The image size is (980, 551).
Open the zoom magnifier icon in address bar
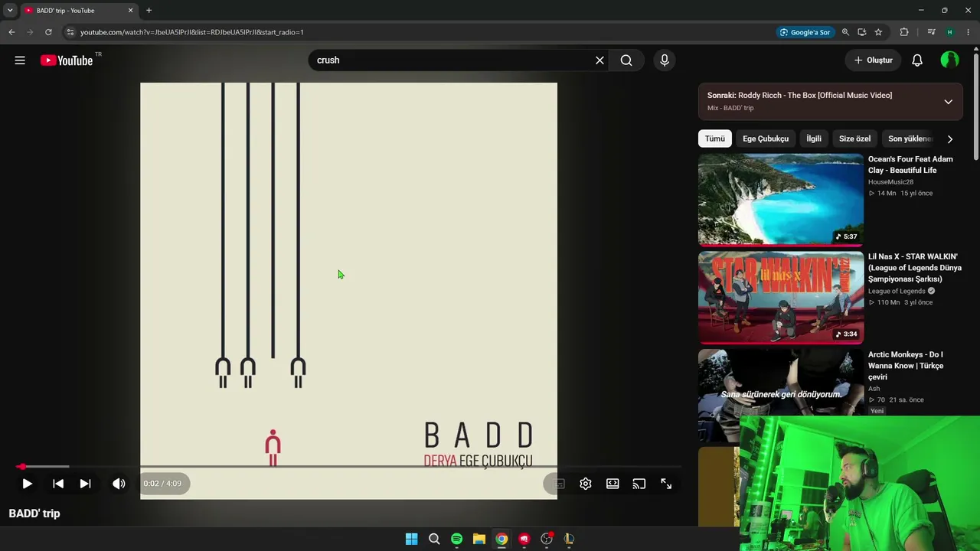[845, 32]
